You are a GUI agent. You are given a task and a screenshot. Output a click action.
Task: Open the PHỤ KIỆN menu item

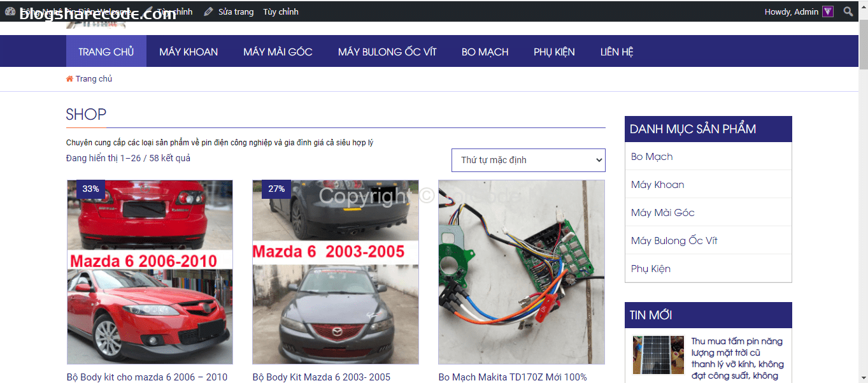[554, 52]
